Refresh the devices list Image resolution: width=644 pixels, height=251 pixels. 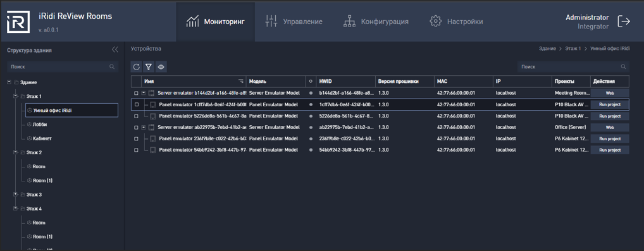pos(137,66)
